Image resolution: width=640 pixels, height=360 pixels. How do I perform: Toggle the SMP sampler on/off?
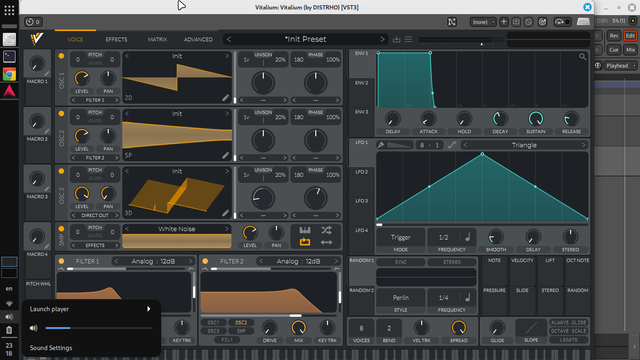pos(61,229)
